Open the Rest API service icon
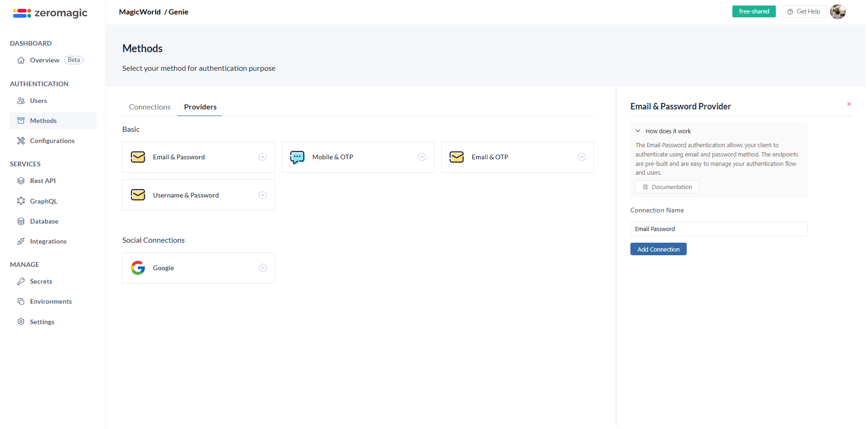This screenshot has width=868, height=429. point(21,181)
